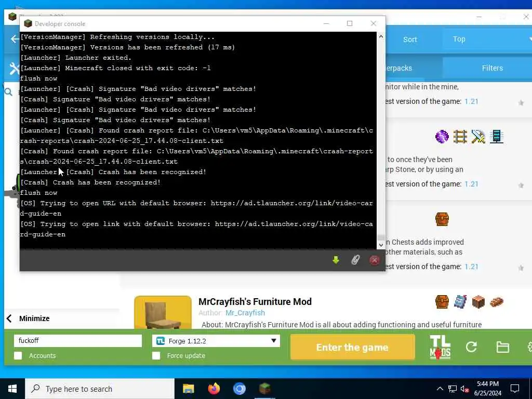Click the brown block icon in Furniture Mod row
This screenshot has width=532, height=399.
(x=478, y=302)
